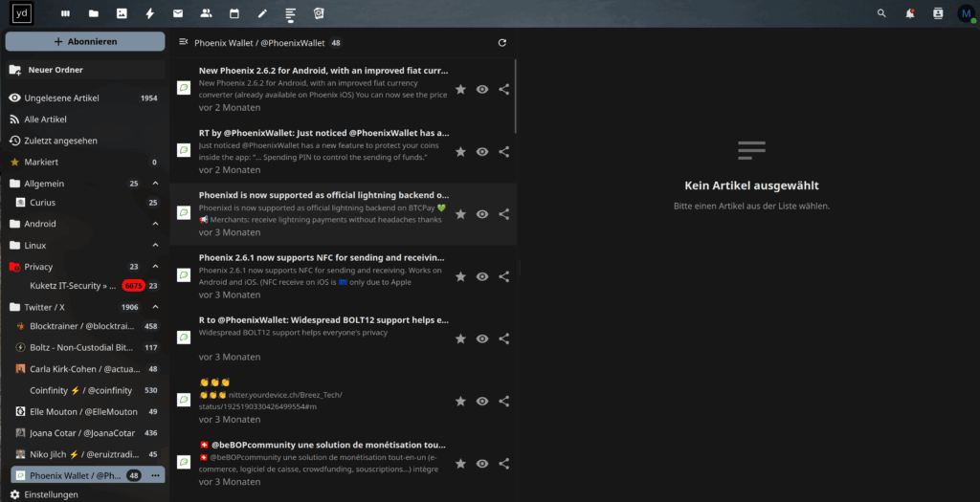Toggle read eye on Phoenixd BTCPay article
This screenshot has width=980, height=502.
(x=482, y=214)
